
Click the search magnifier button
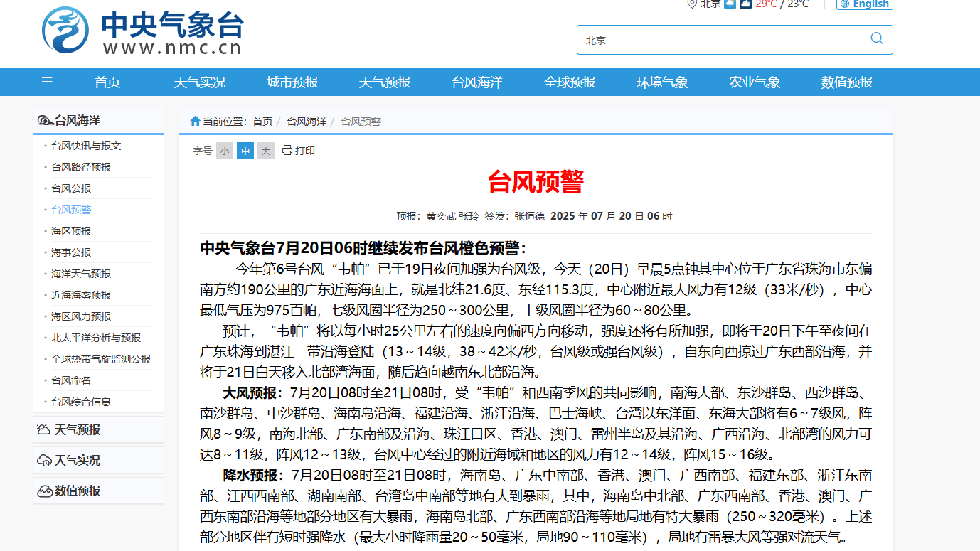pos(876,40)
